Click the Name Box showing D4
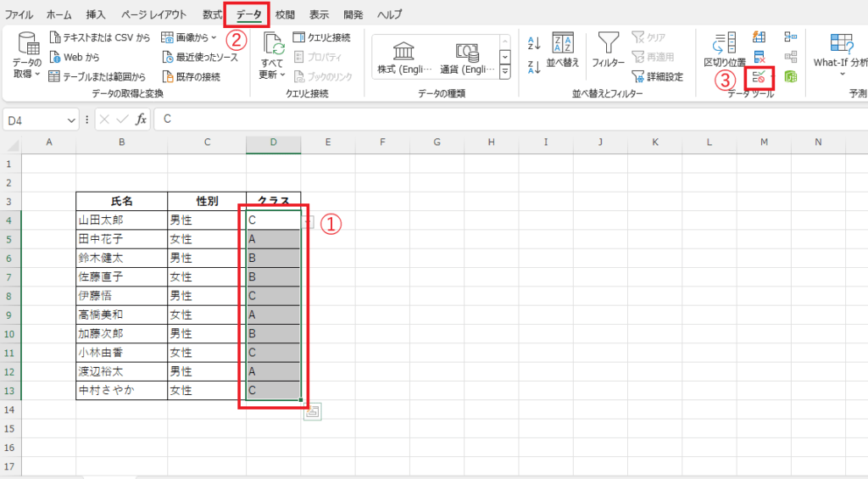Image resolution: width=868 pixels, height=479 pixels. 34,120
